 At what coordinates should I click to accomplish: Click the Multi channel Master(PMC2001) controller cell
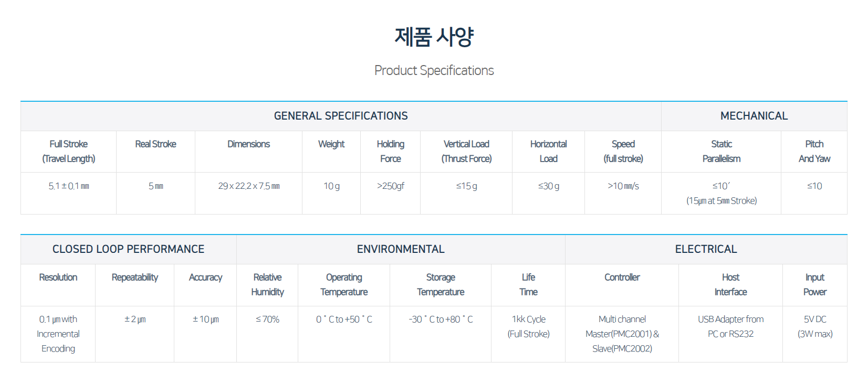point(622,334)
